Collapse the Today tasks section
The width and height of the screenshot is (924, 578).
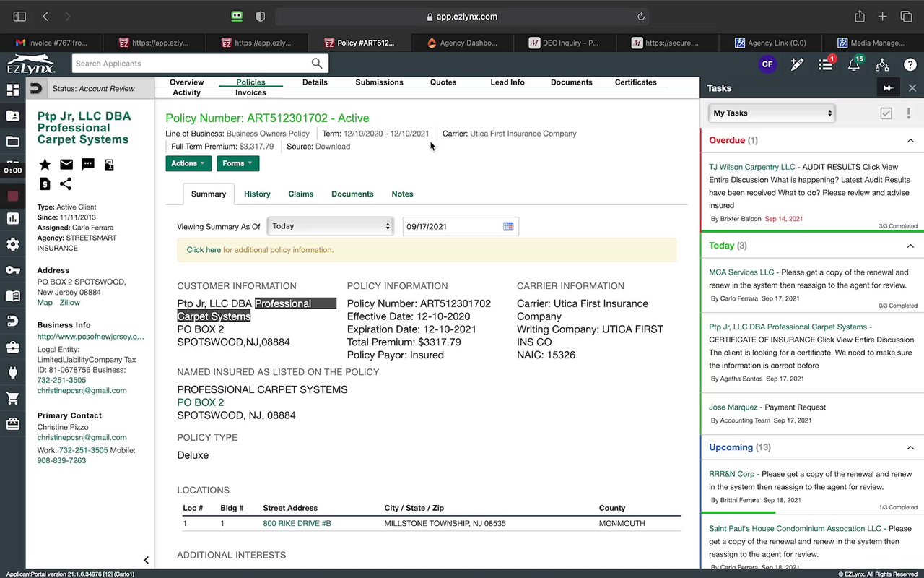pos(910,246)
